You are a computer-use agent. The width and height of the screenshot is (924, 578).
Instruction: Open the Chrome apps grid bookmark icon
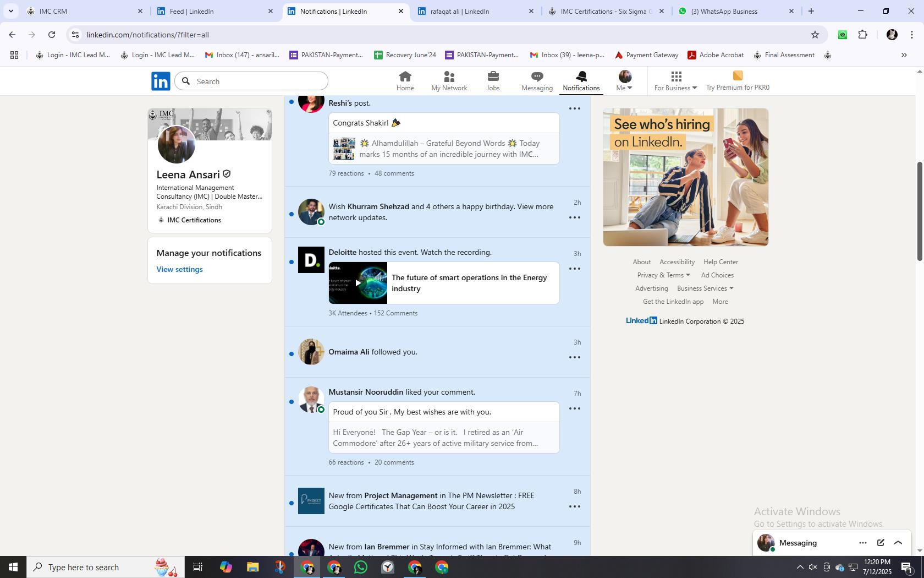tap(14, 55)
